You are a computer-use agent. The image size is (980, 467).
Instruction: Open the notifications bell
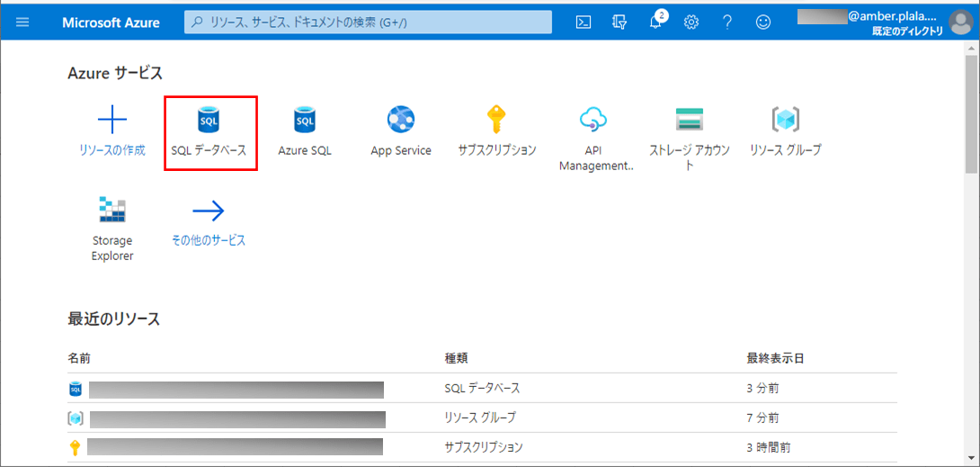[x=655, y=22]
